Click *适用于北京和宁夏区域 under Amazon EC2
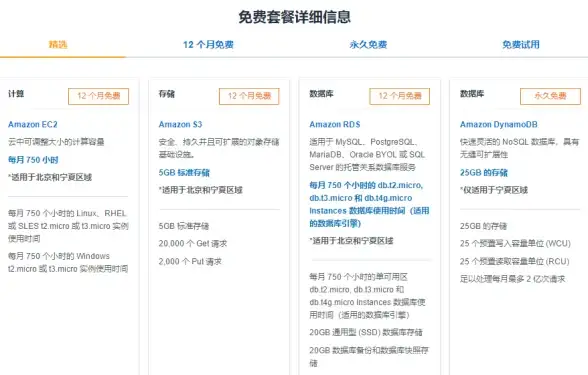The width and height of the screenshot is (588, 375). 50,177
